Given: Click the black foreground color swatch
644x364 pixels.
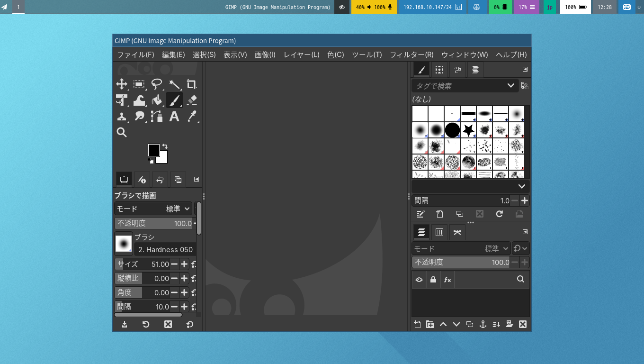Looking at the screenshot, I should tap(153, 150).
